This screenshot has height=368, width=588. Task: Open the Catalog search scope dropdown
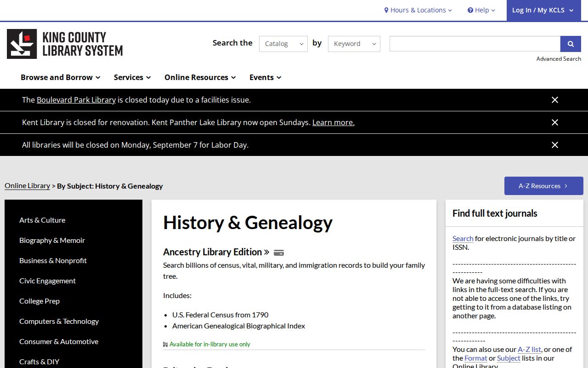click(x=283, y=44)
